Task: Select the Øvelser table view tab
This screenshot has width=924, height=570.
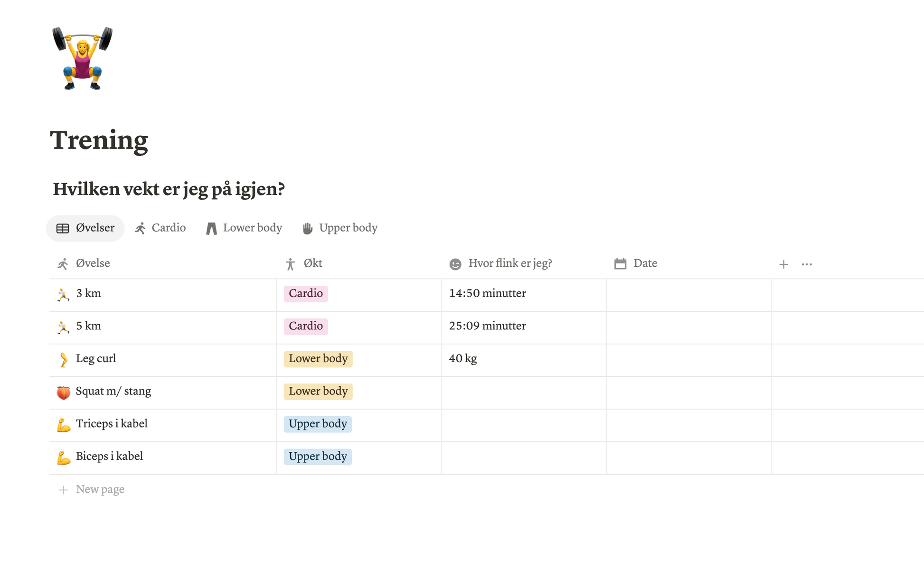Action: pos(85,228)
